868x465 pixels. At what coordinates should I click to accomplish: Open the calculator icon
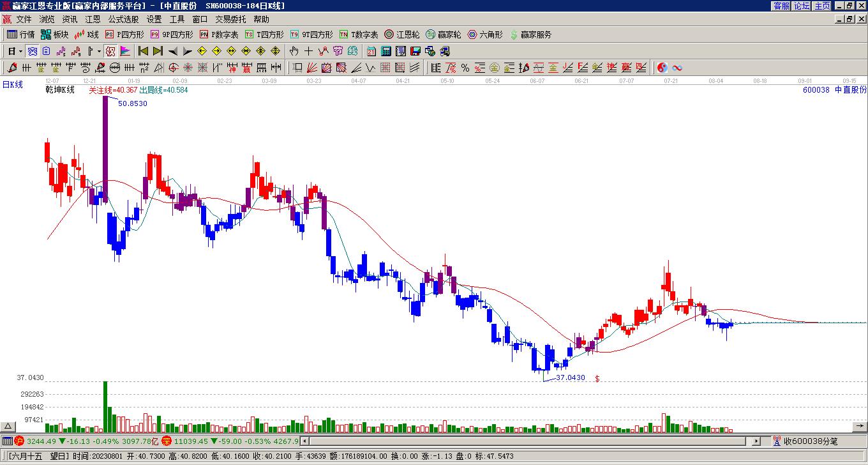click(386, 51)
